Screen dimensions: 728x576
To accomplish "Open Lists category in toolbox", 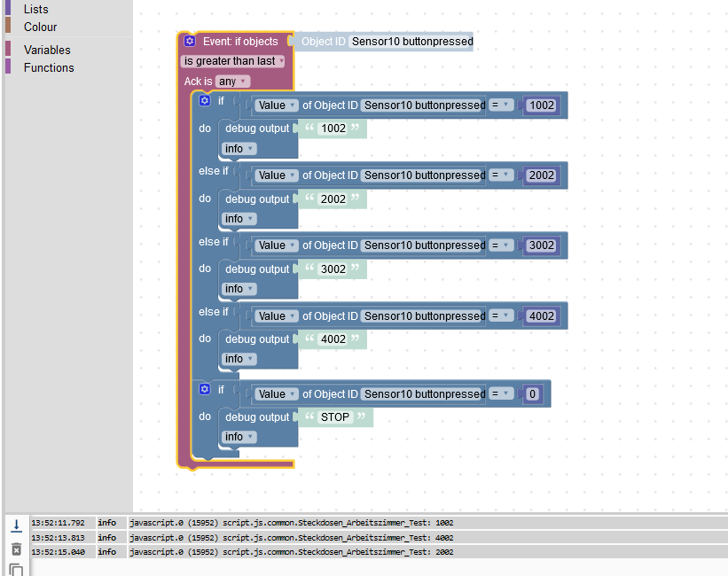I will [36, 9].
